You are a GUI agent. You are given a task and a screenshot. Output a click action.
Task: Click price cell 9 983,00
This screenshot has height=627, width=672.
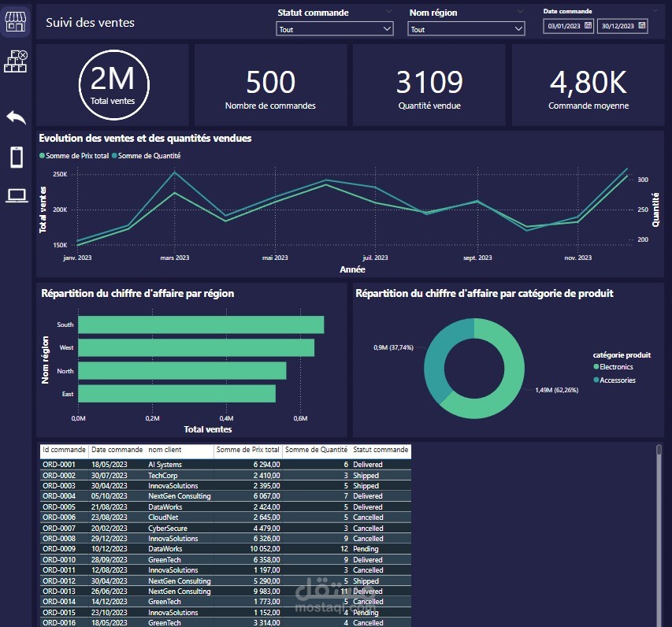click(266, 591)
